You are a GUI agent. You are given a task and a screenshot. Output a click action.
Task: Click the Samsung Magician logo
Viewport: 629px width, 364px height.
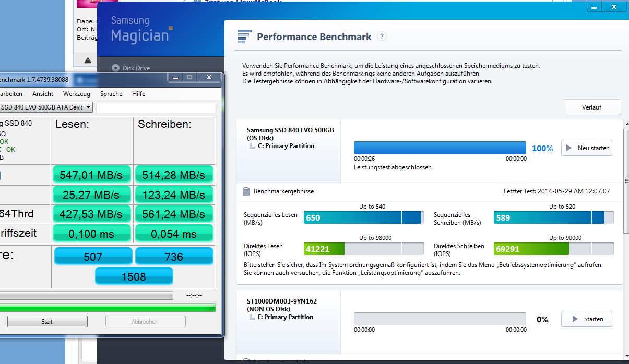[141, 29]
